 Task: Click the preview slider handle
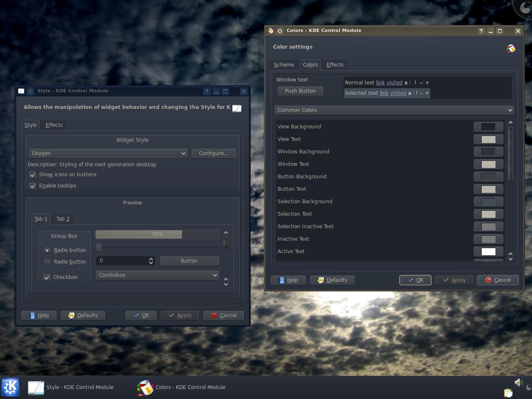[x=99, y=248]
